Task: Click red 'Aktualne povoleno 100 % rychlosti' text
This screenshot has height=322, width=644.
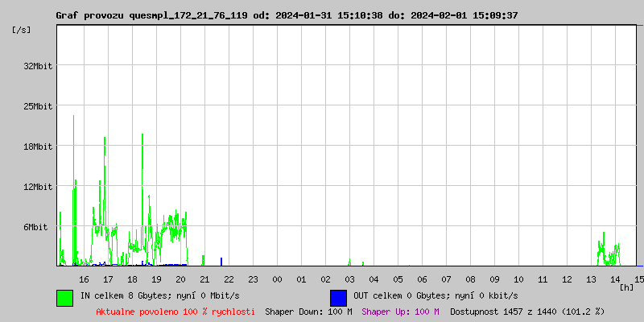Action: [x=175, y=312]
